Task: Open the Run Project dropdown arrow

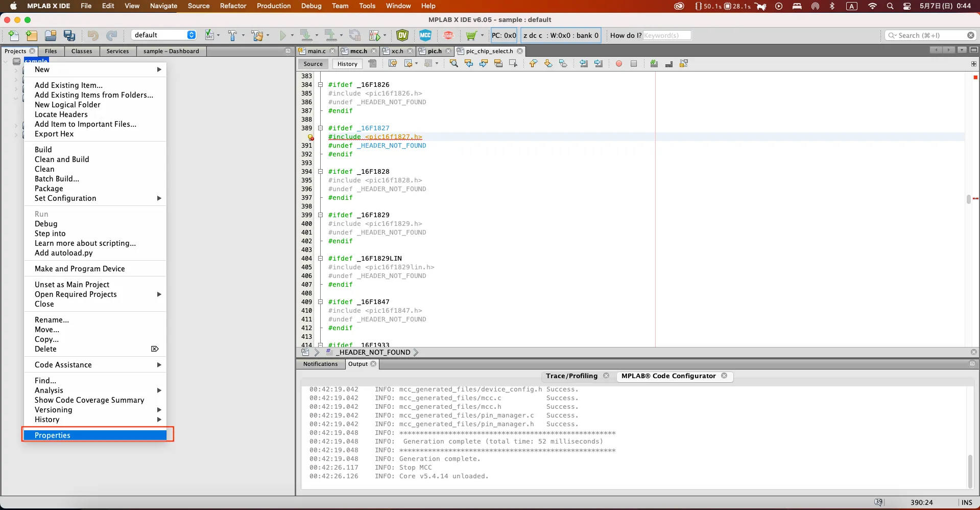Action: tap(292, 35)
